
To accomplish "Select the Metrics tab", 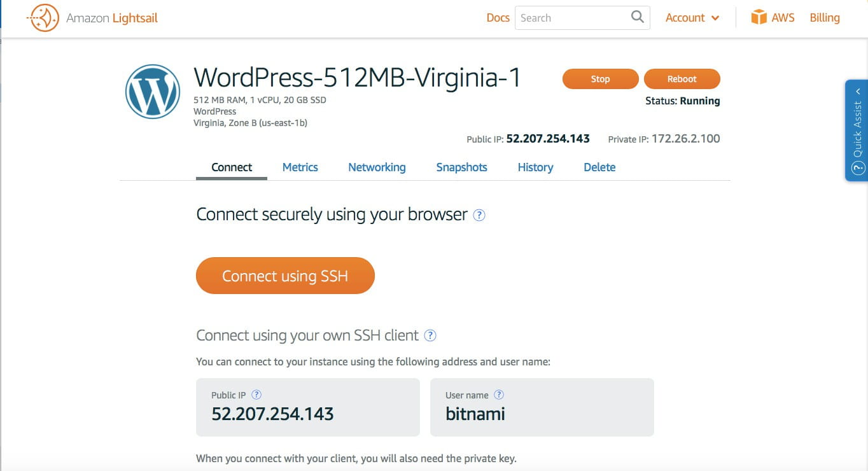I will point(300,167).
